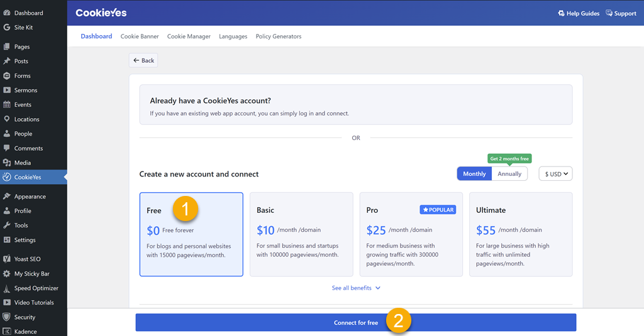644x336 pixels.
Task: Click the Appearance paintbrush icon
Action: (6, 196)
